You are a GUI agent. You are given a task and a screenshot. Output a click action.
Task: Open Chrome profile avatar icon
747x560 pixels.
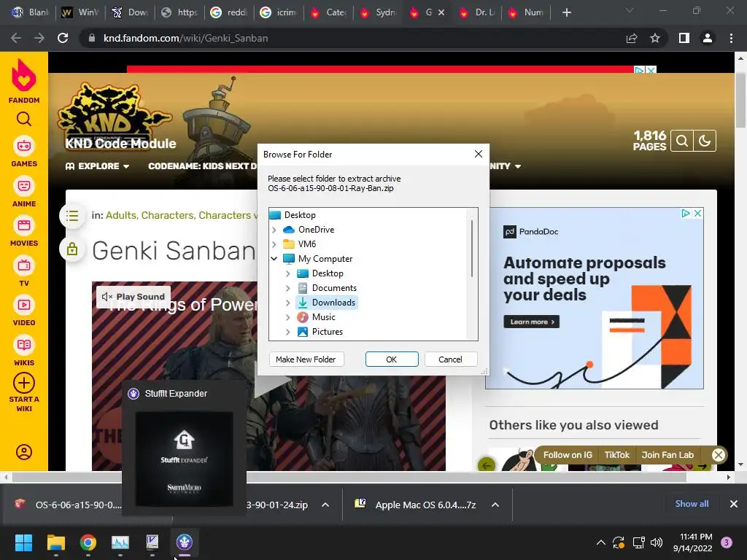tap(708, 38)
